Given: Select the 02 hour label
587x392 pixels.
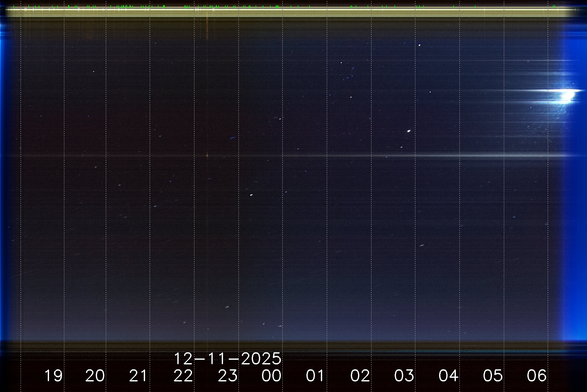Looking at the screenshot, I should 360,375.
